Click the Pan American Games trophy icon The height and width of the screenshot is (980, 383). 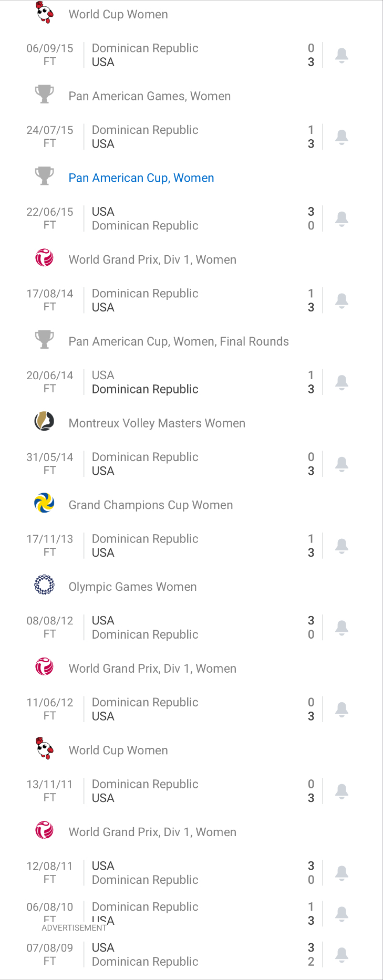pyautogui.click(x=45, y=95)
